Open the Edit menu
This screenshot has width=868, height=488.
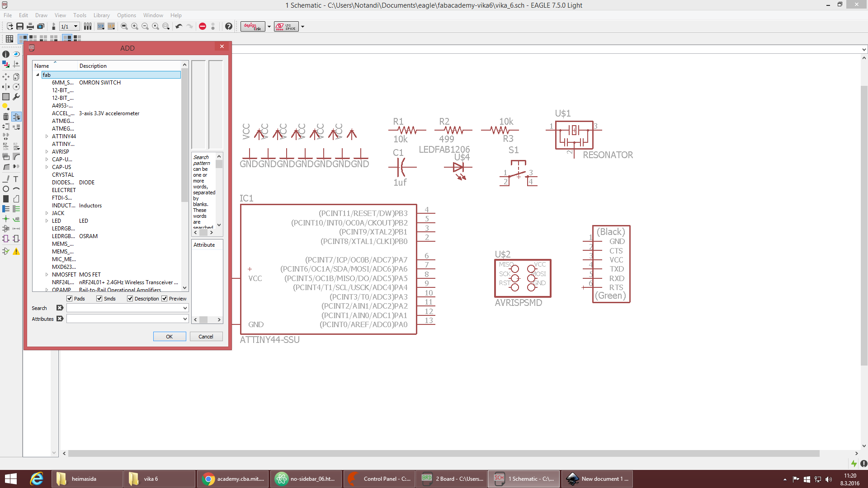24,15
